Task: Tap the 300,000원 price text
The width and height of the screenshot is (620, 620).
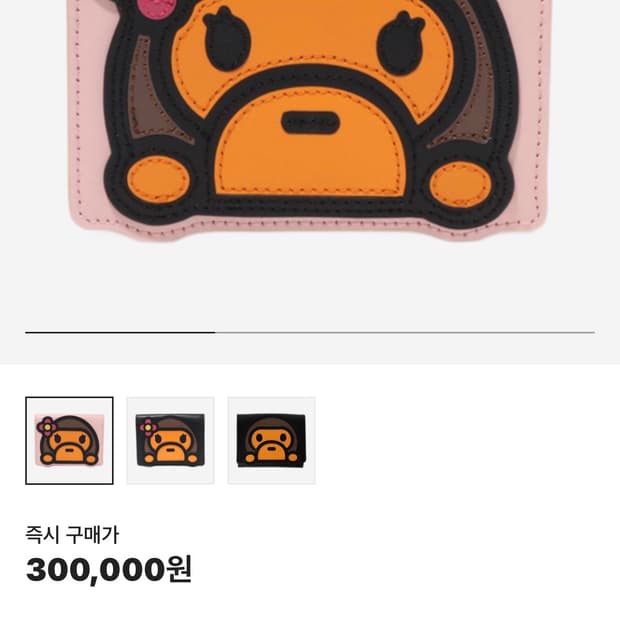Action: [x=109, y=569]
